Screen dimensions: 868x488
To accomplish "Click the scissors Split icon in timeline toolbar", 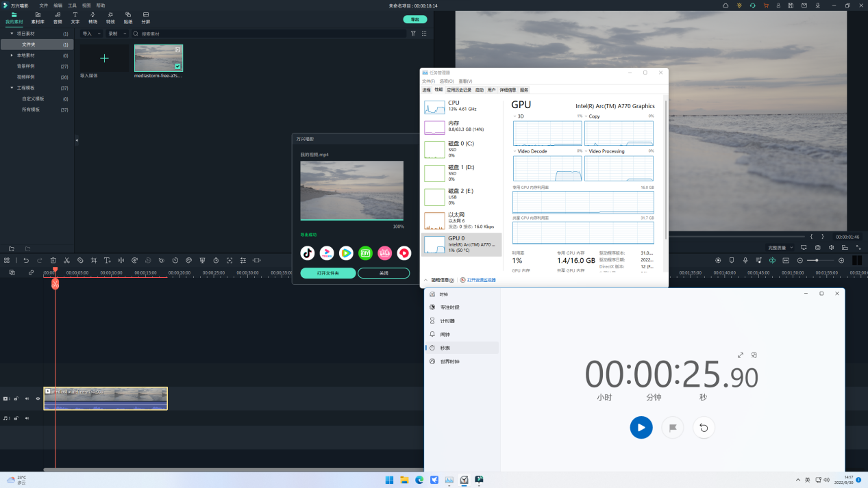I will tap(66, 260).
